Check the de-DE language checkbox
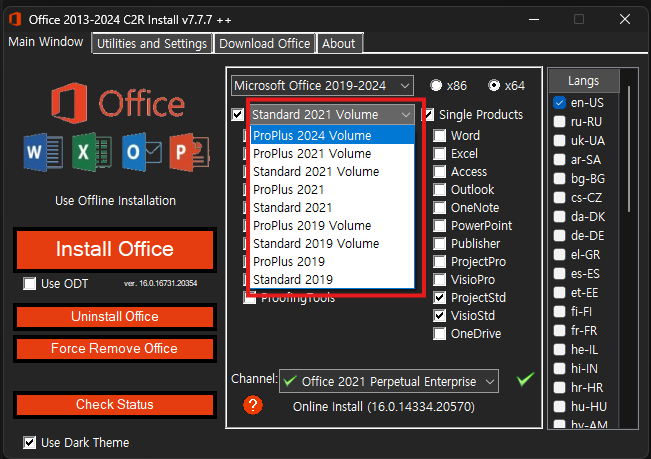Viewport: 651px width, 459px height. tap(560, 236)
